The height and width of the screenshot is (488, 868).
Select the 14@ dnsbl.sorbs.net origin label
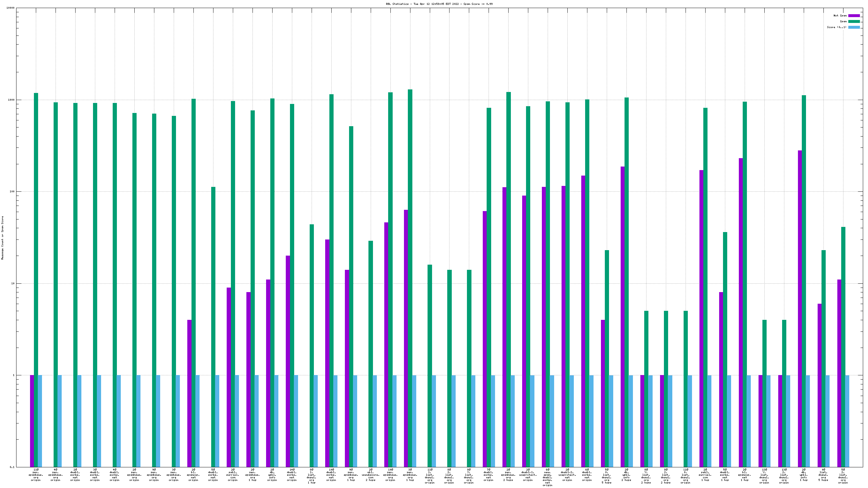[292, 474]
